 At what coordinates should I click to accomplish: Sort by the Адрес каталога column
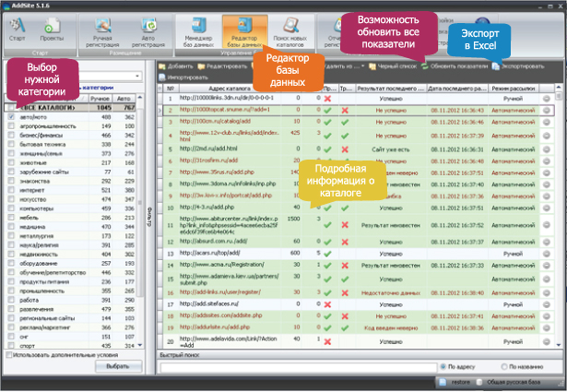[x=230, y=89]
